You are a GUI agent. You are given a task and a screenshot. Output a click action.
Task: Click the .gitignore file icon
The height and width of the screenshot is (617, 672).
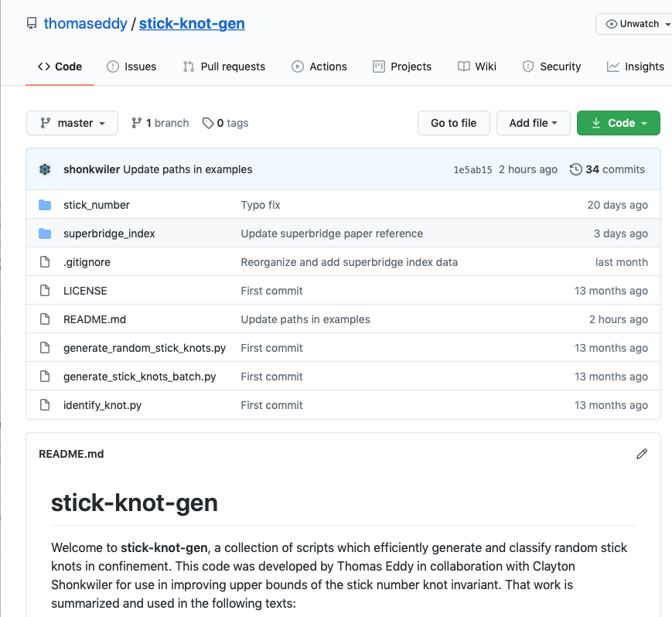tap(45, 262)
